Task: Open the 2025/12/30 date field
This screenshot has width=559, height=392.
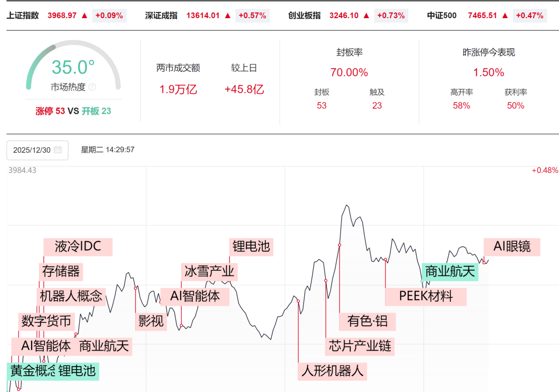Action: tap(33, 150)
